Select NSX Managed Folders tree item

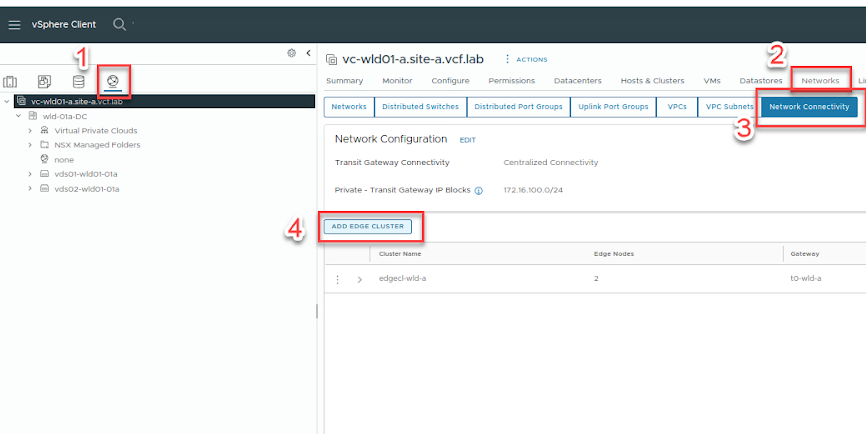[x=97, y=145]
